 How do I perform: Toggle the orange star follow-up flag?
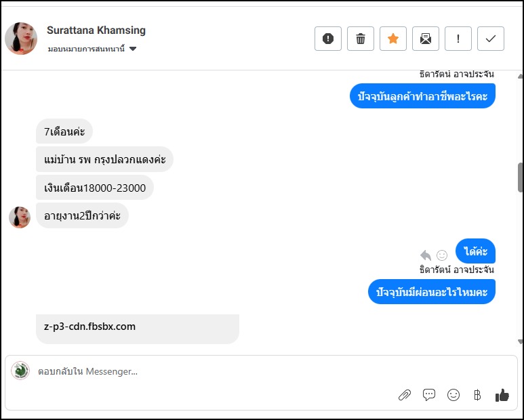393,39
